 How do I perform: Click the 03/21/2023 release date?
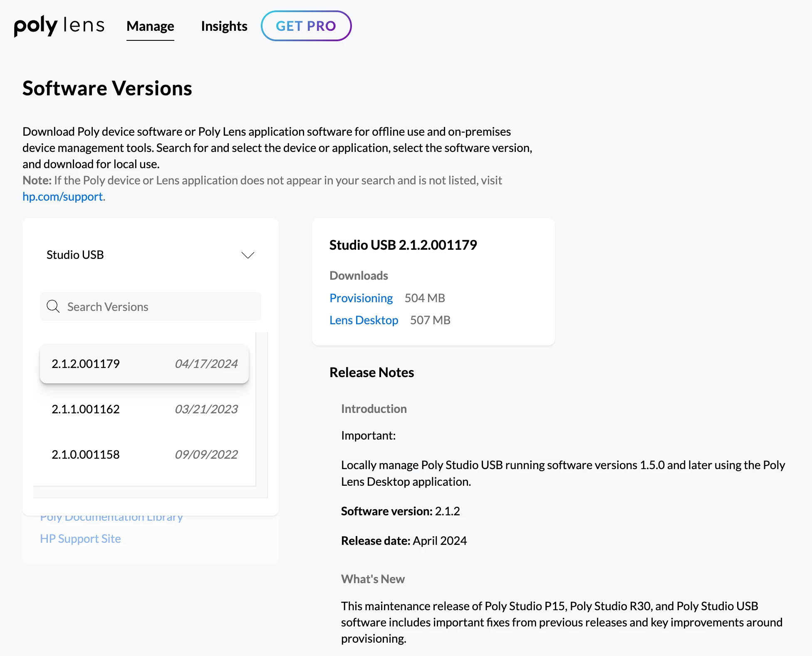206,409
